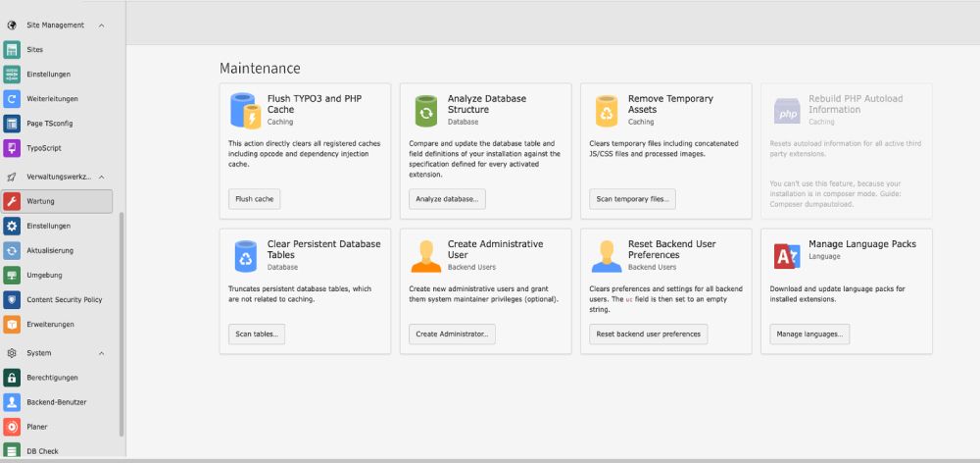The width and height of the screenshot is (980, 463).
Task: Click the Planer scheduler icon
Action: pyautogui.click(x=12, y=427)
